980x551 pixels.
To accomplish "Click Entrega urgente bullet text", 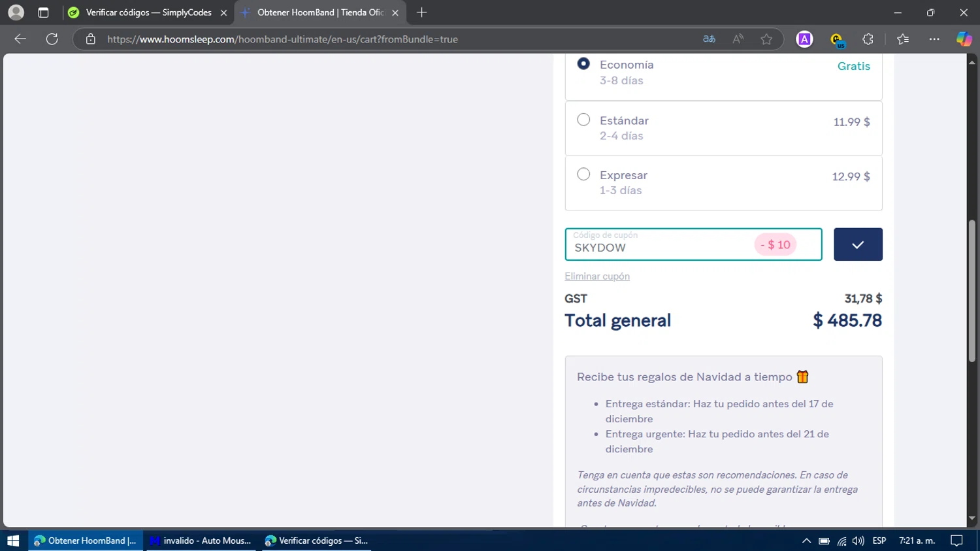I will (x=717, y=441).
